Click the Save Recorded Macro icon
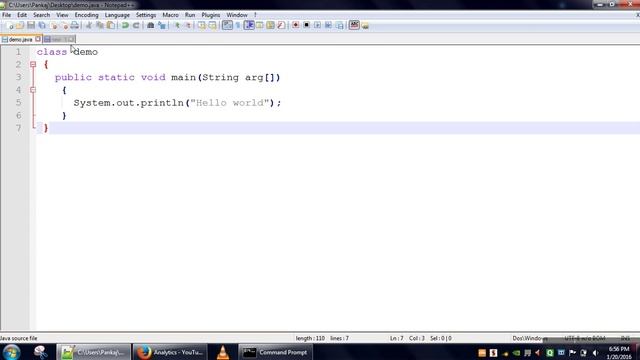The width and height of the screenshot is (640, 360). (x=340, y=25)
